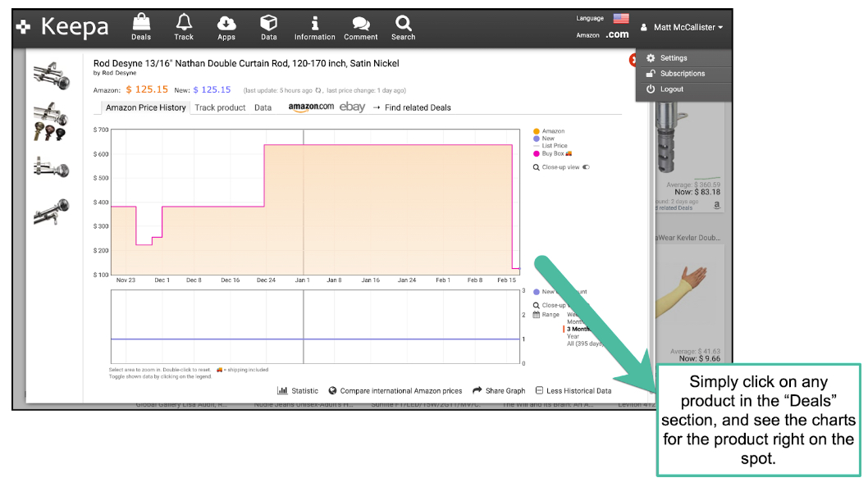Open the Data cube icon
The height and width of the screenshot is (487, 868).
point(268,26)
